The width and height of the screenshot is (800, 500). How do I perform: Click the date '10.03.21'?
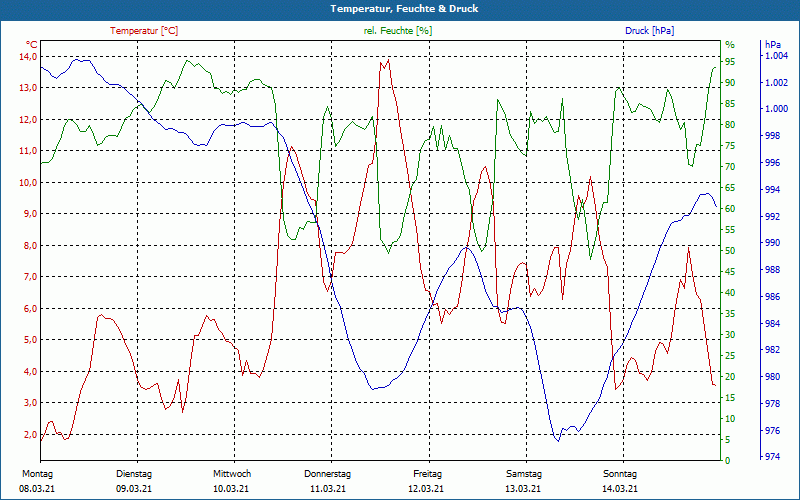click(x=231, y=489)
